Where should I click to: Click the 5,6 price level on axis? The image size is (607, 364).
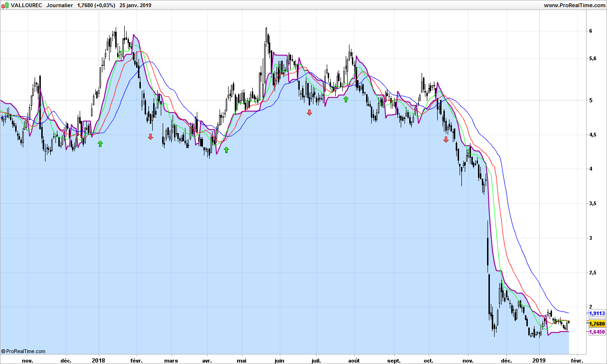(592, 58)
